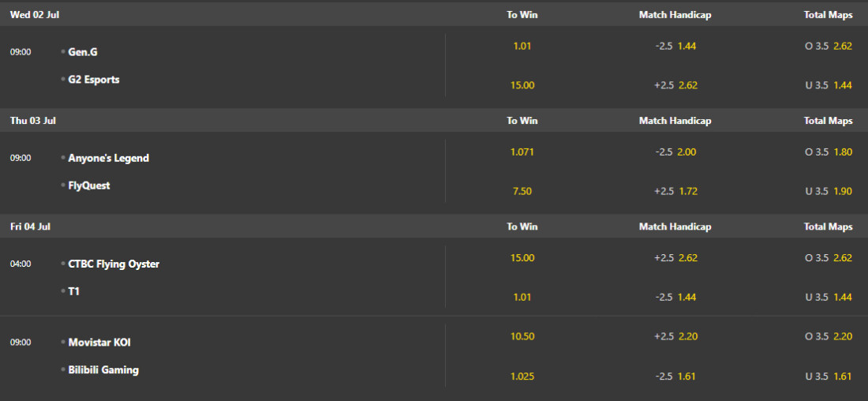Select Movistar KOI To Win at 10.50
Viewport: 868px width, 401px height.
[522, 336]
